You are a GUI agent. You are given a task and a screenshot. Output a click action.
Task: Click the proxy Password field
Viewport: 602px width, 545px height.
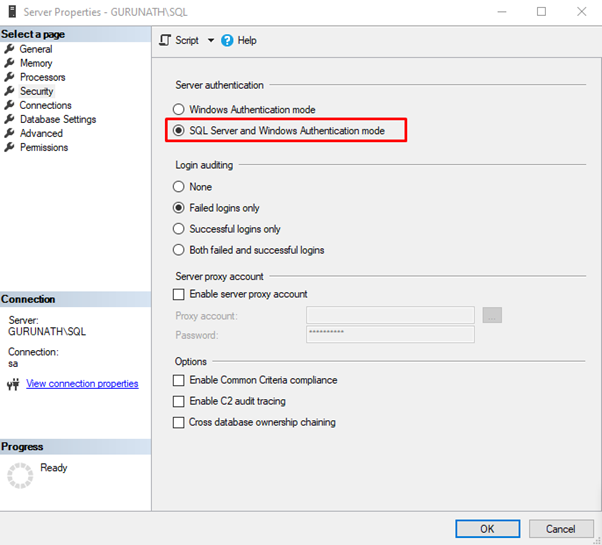[390, 334]
